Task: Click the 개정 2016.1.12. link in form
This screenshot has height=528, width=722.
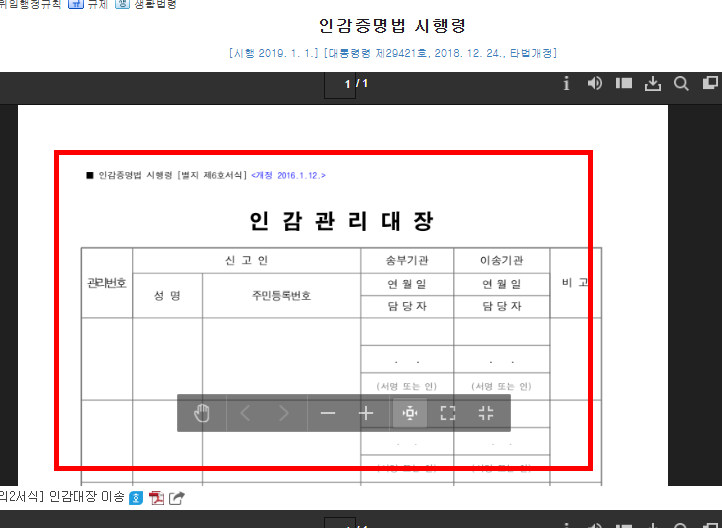Action: click(x=288, y=175)
